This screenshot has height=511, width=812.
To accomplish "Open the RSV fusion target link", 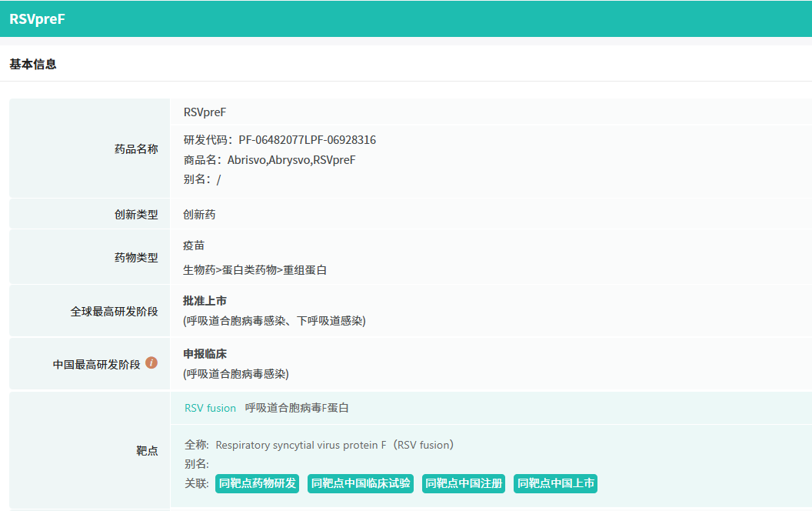I will coord(210,408).
